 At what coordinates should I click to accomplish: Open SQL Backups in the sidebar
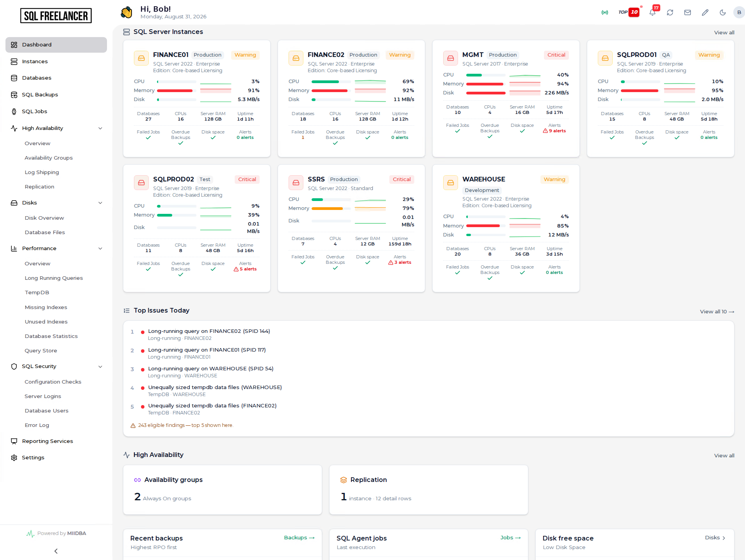tap(56, 95)
